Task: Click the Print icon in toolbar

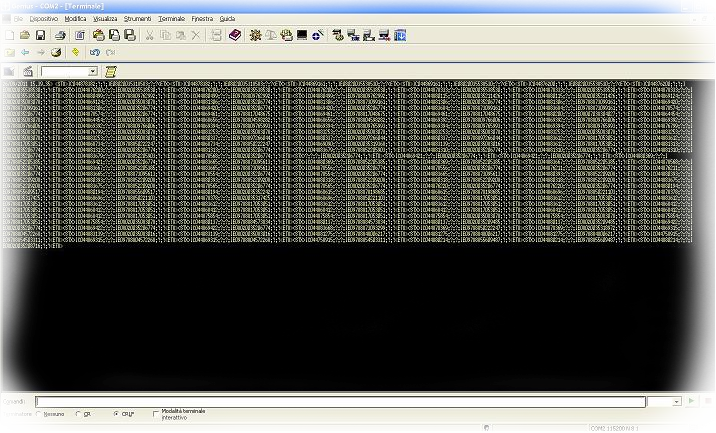Action: pyautogui.click(x=61, y=35)
